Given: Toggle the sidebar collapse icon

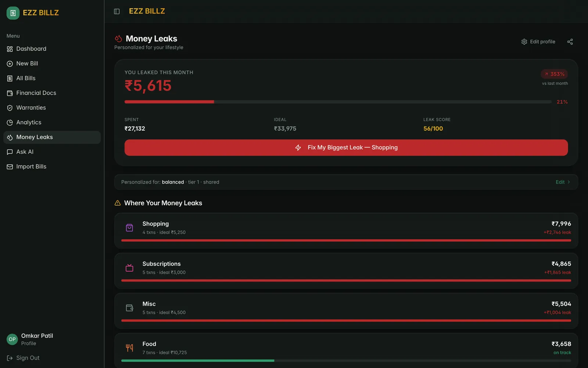Looking at the screenshot, I should coord(117,11).
